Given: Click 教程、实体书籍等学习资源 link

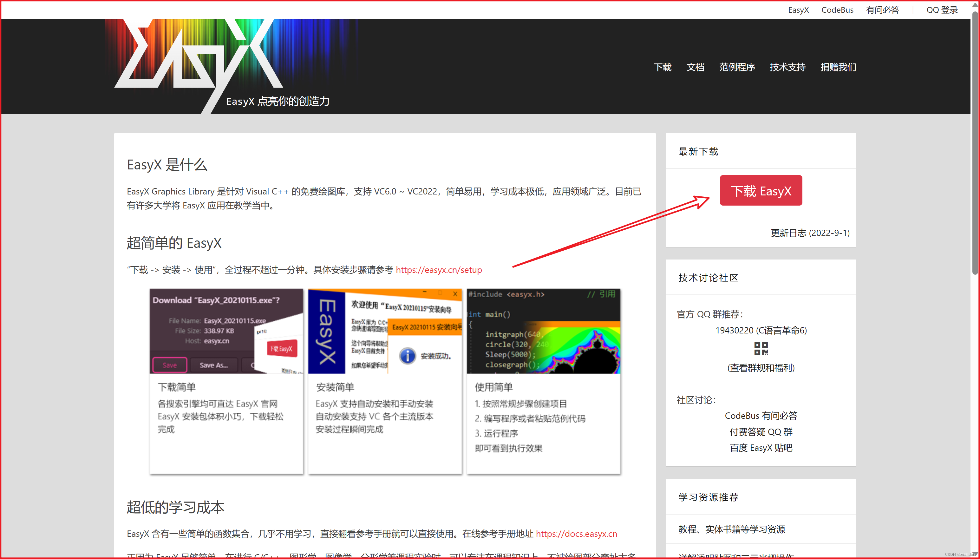Looking at the screenshot, I should 731,529.
